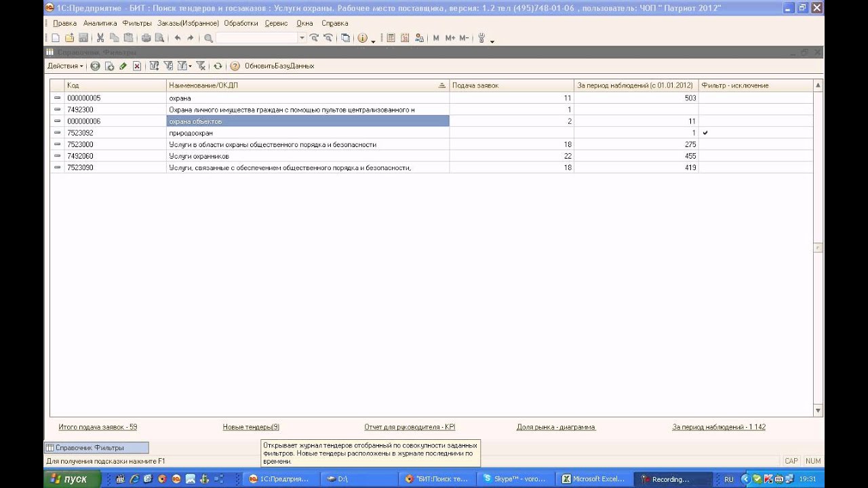Click link Итого подача заявок - 59
This screenshot has height=488, width=868.
pyautogui.click(x=98, y=427)
